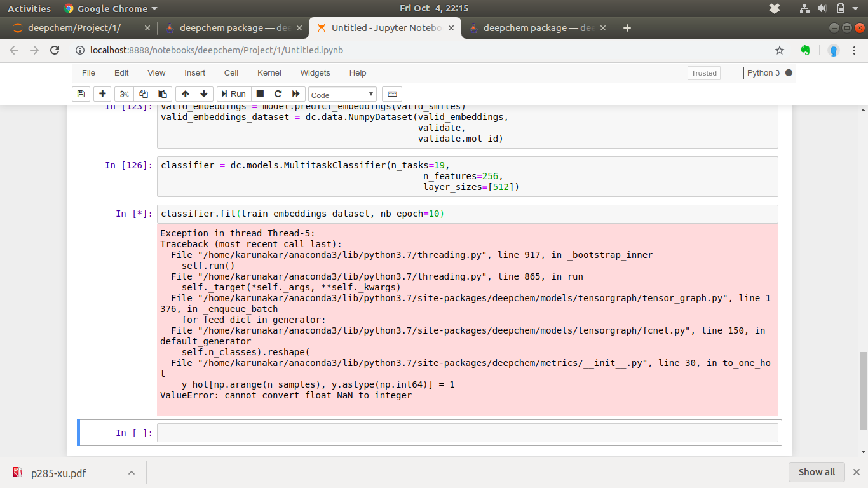The width and height of the screenshot is (868, 488).
Task: Bookmark the page with the star icon
Action: point(778,50)
